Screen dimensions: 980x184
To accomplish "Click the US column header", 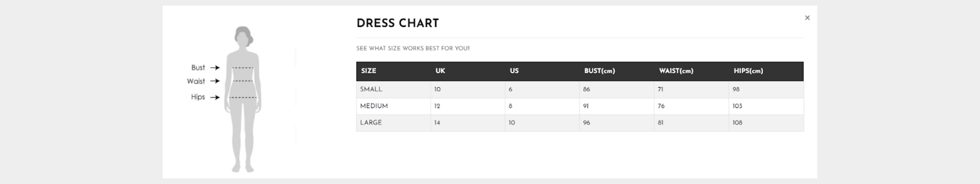I will click(514, 71).
